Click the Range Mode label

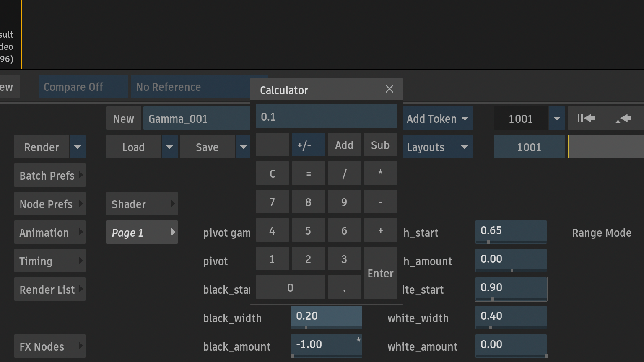pyautogui.click(x=602, y=233)
